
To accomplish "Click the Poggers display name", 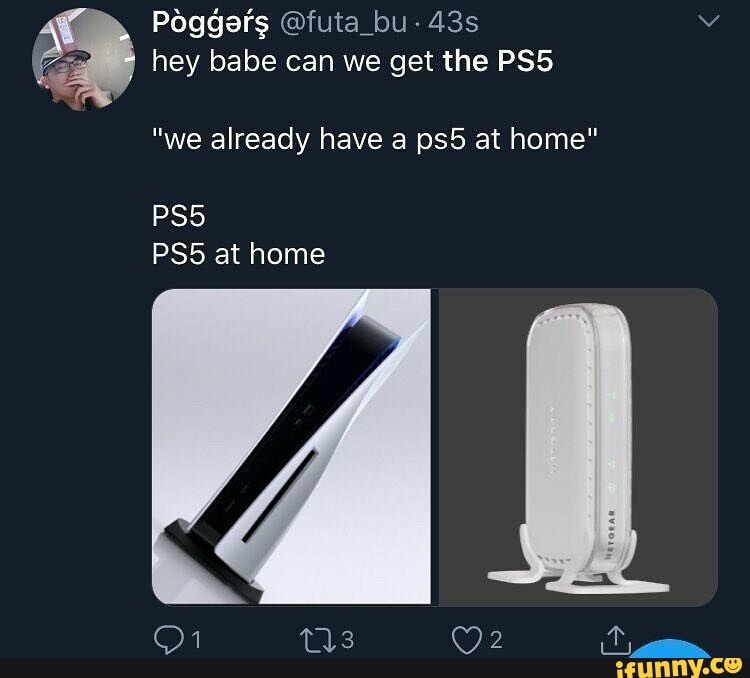I will [211, 23].
